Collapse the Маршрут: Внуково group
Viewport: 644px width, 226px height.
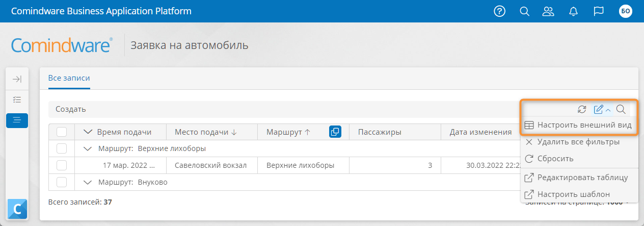(x=87, y=182)
